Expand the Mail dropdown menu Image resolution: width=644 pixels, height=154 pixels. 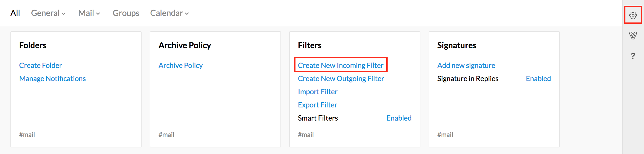click(89, 13)
